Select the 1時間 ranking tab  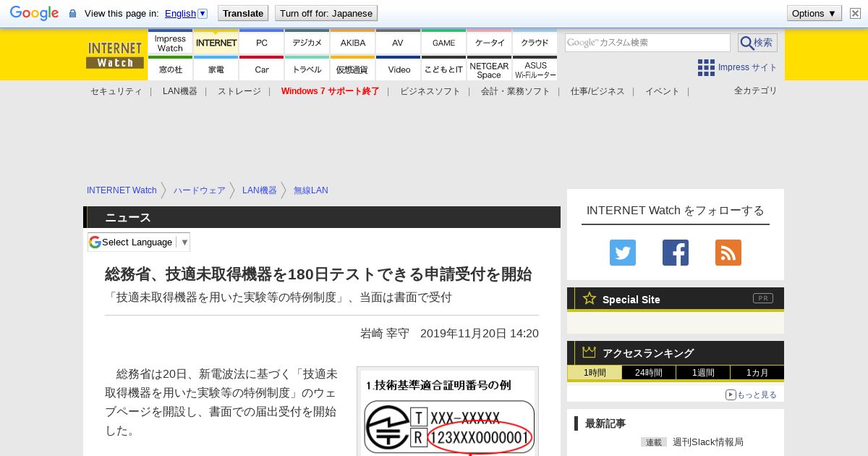[x=595, y=373]
